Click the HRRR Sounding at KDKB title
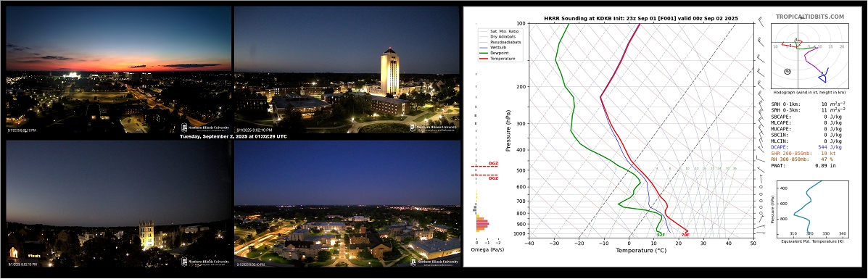This screenshot has width=868, height=279. tap(640, 18)
